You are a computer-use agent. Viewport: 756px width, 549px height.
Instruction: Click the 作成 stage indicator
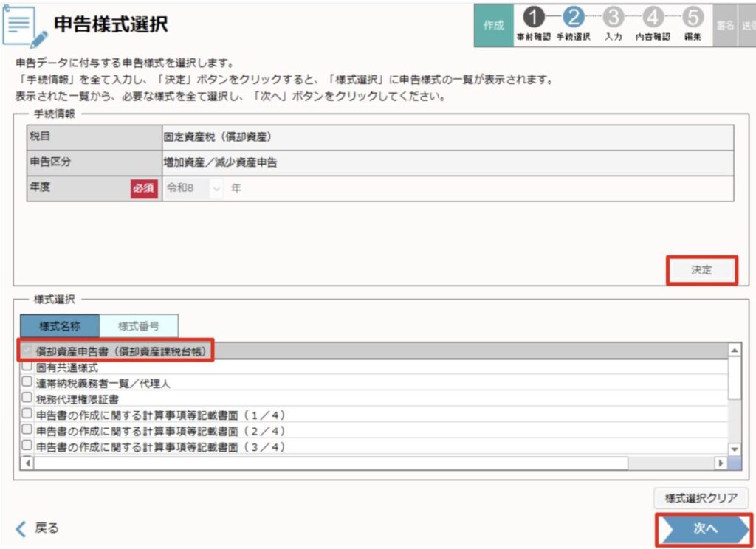(x=493, y=25)
